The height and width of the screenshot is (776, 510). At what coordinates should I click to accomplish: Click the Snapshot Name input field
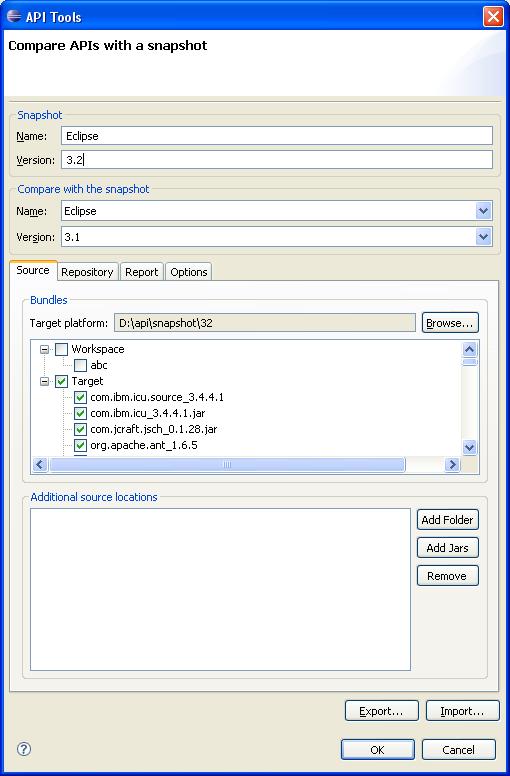[x=277, y=136]
